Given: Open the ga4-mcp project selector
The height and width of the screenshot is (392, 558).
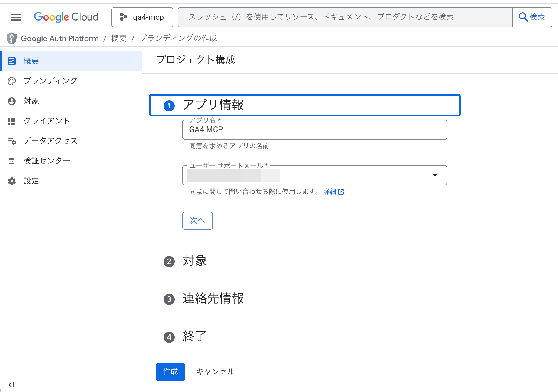Looking at the screenshot, I should tap(142, 17).
